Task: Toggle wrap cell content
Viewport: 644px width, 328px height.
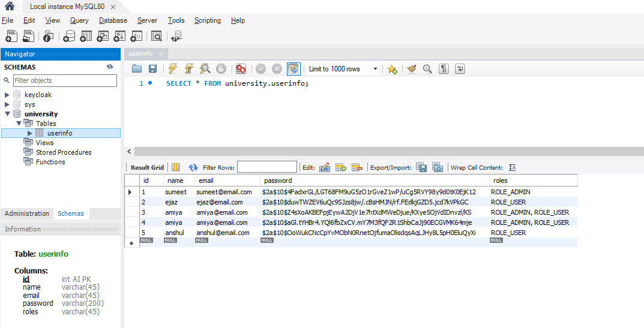Action: coord(512,167)
